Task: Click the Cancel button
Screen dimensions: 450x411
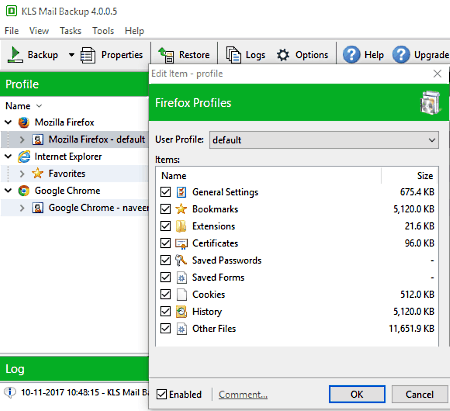Action: pos(419,394)
